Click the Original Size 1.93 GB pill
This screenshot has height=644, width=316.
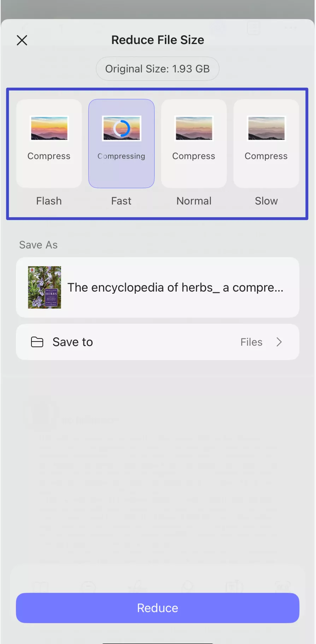157,68
